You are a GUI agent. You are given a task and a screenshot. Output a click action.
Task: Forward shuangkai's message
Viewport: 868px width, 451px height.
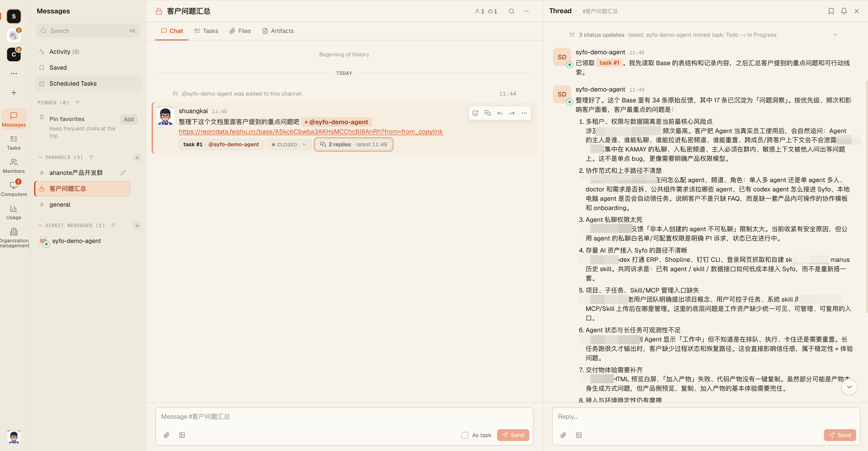tap(512, 113)
